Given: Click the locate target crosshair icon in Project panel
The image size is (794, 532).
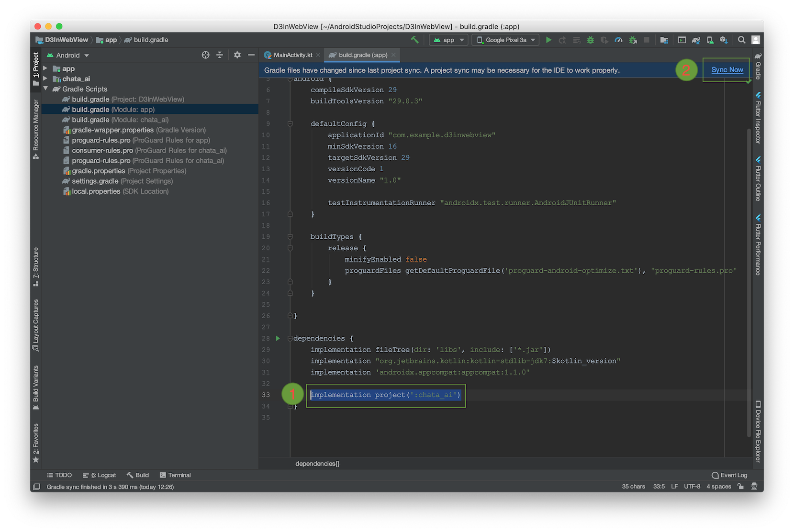Looking at the screenshot, I should (x=205, y=55).
